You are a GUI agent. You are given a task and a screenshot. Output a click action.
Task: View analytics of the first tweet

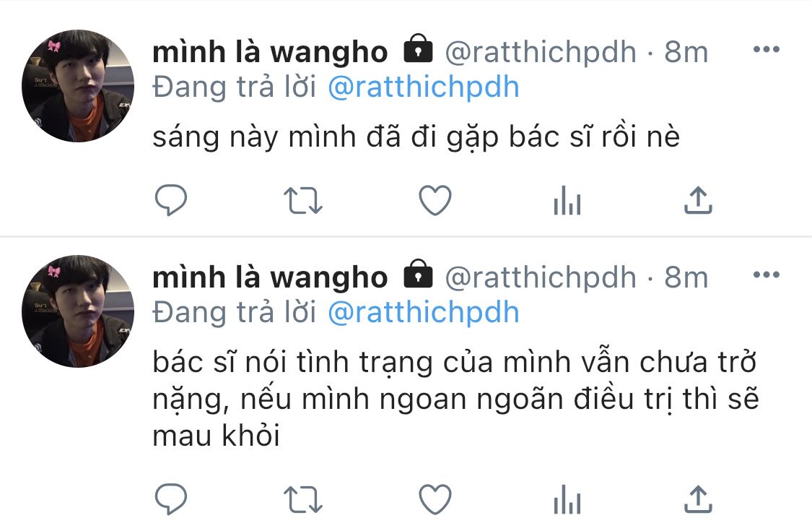(x=567, y=200)
